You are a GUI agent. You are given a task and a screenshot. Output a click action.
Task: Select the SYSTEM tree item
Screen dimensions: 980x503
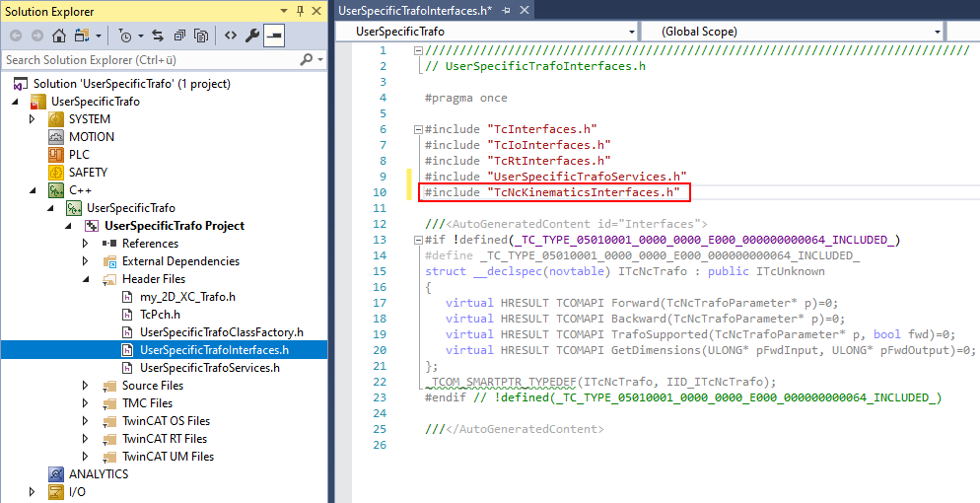90,118
